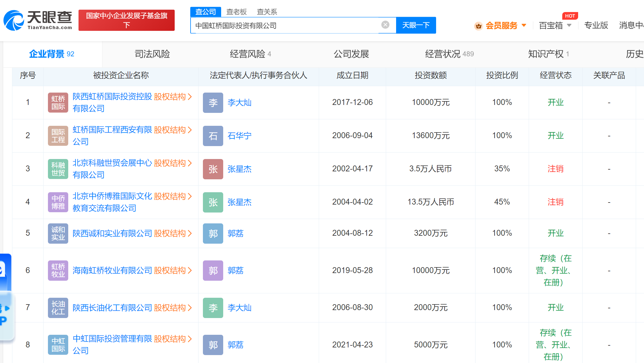Screen dimensions: 644x363
Task: Open the TianYanCha home logo
Action: (x=38, y=20)
